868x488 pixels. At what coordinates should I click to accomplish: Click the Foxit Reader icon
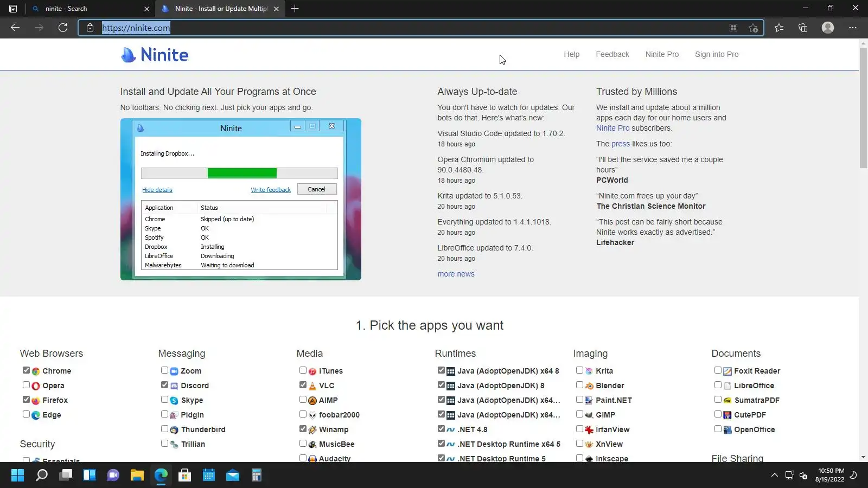click(x=727, y=371)
